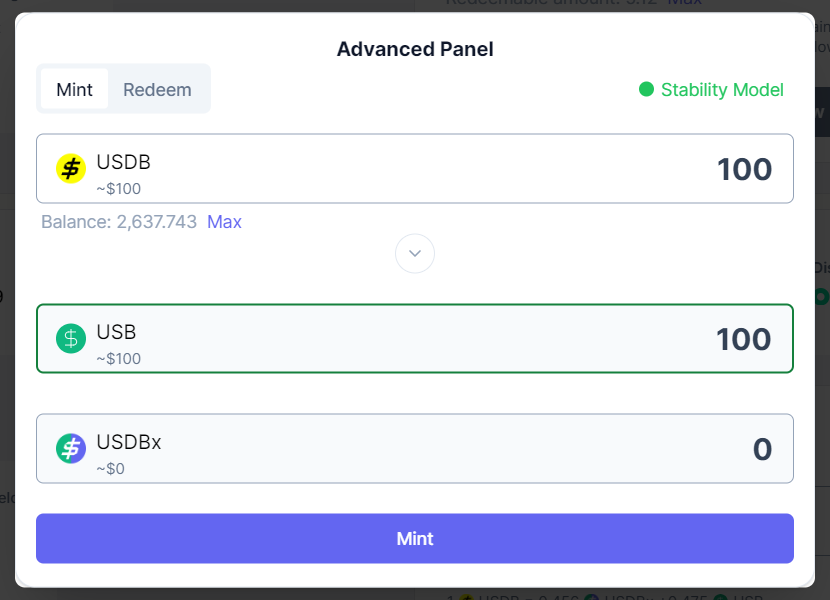Click the ~$0 value under USDBx

(110, 468)
